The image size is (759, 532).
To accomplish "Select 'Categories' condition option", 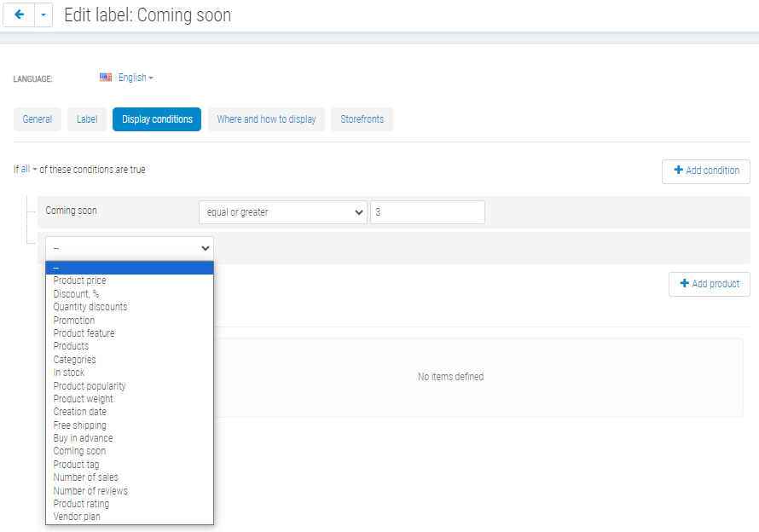I will pos(130,359).
